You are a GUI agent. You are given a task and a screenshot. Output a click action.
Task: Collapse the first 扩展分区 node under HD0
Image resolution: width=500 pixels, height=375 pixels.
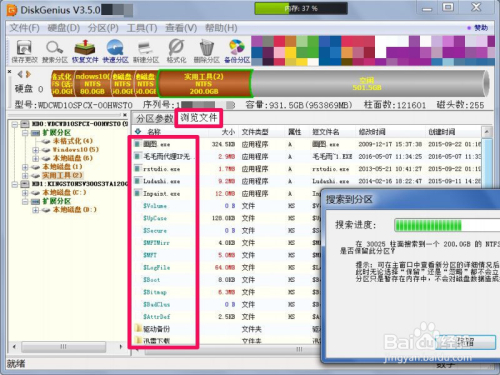coord(25,133)
